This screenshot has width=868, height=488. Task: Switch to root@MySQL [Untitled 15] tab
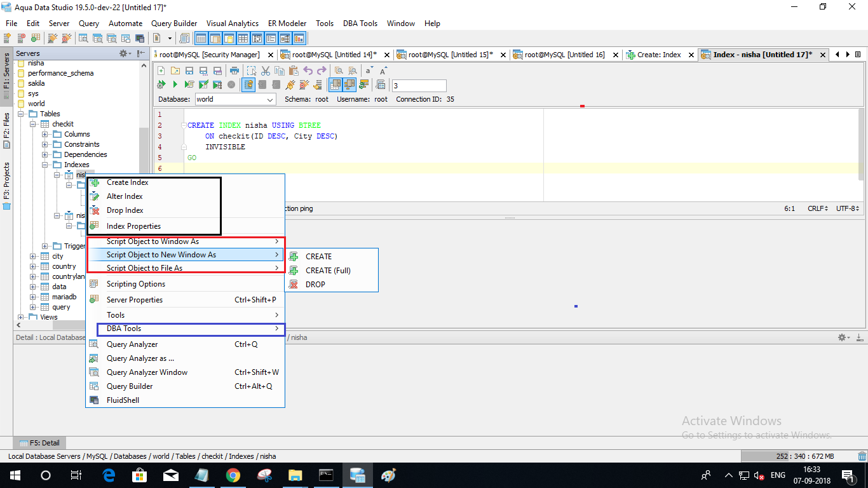point(452,55)
